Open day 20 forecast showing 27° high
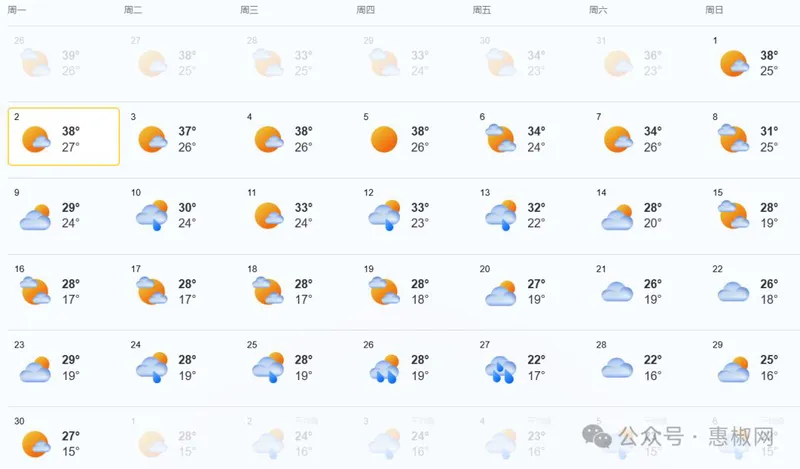Image resolution: width=800 pixels, height=469 pixels. [515, 291]
